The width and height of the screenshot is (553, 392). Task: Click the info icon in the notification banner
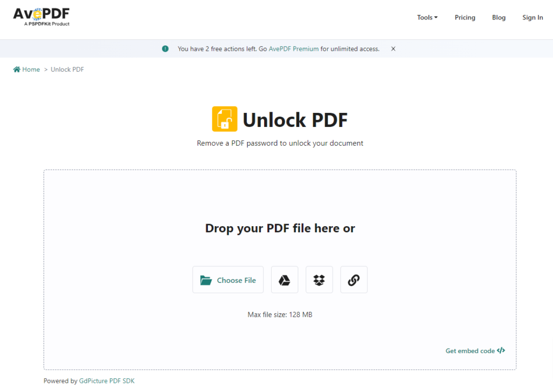point(165,48)
